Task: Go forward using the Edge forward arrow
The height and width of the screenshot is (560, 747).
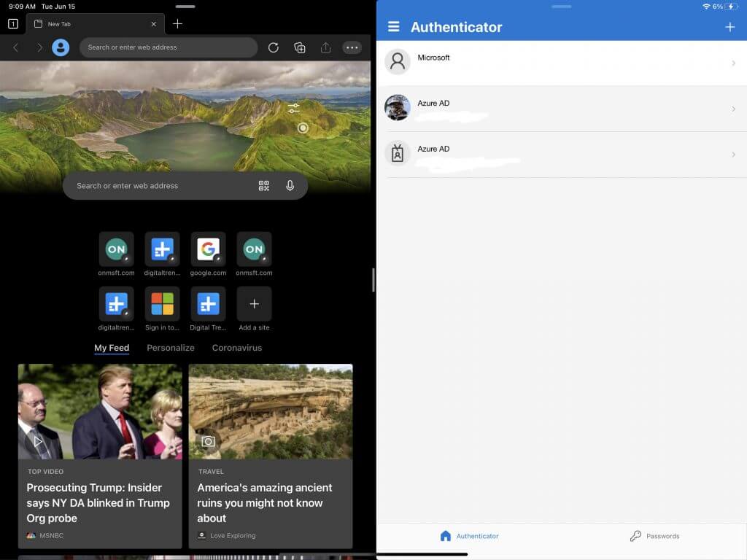Action: click(x=39, y=47)
